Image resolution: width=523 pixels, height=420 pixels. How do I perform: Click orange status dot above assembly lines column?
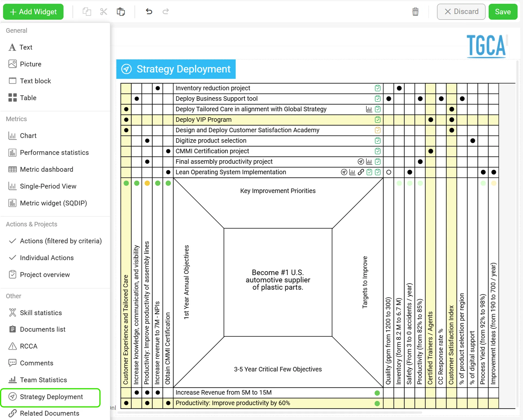(x=147, y=183)
